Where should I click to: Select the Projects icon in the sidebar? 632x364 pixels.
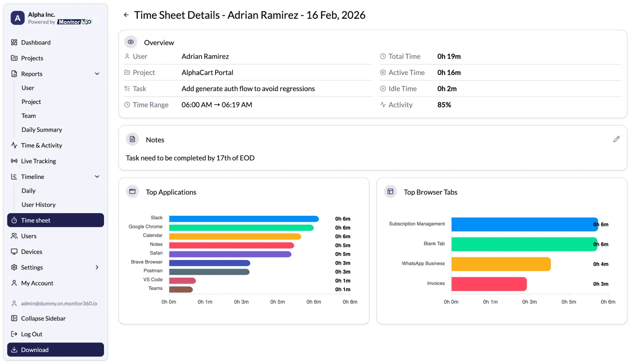click(x=14, y=58)
